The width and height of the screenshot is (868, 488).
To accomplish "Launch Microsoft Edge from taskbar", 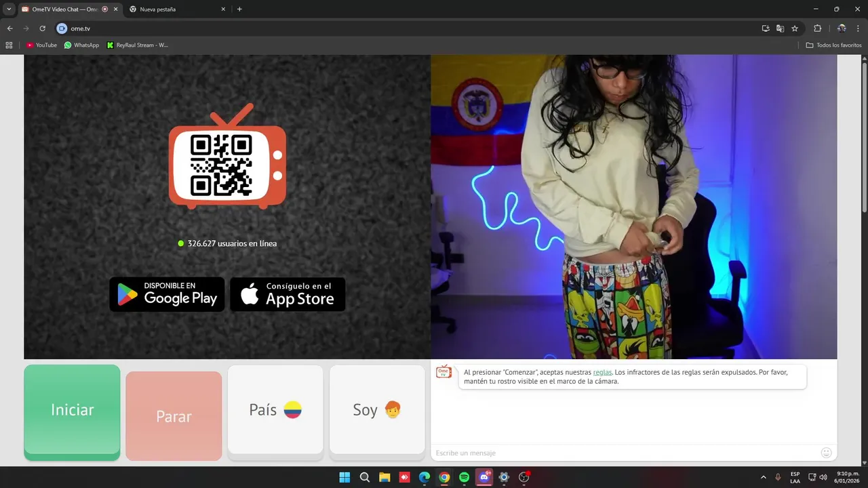I will coord(424,477).
